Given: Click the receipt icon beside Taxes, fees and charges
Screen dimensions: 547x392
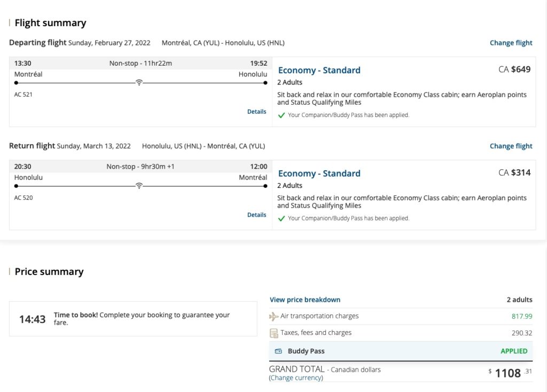Looking at the screenshot, I should [x=274, y=333].
